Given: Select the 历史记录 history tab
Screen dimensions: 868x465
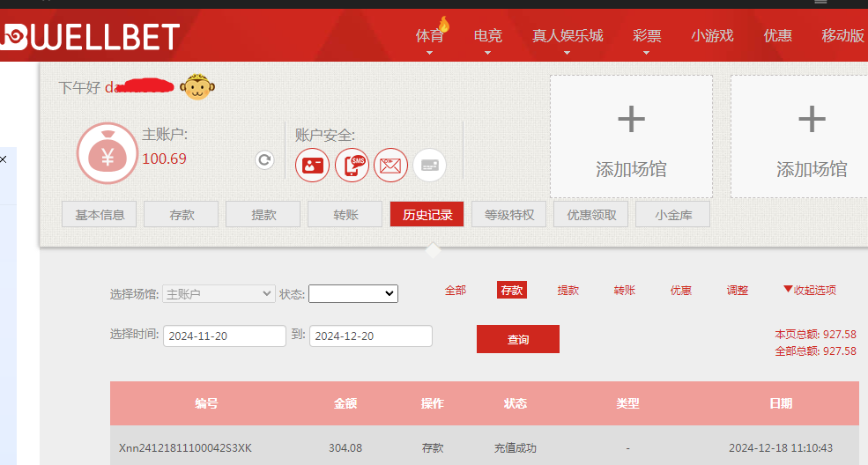Looking at the screenshot, I should click(x=427, y=215).
